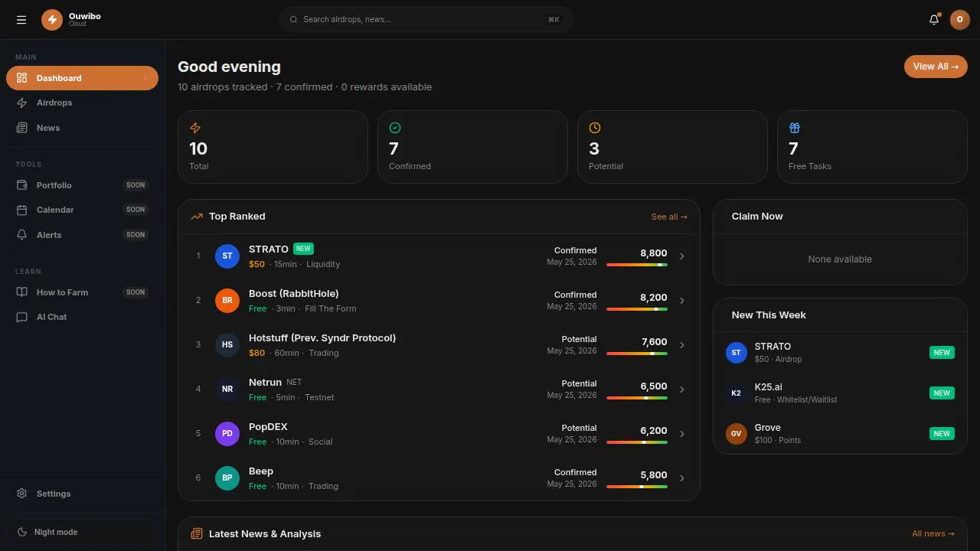The image size is (980, 551).
Task: Open the AI Chat menu item
Action: [82, 317]
